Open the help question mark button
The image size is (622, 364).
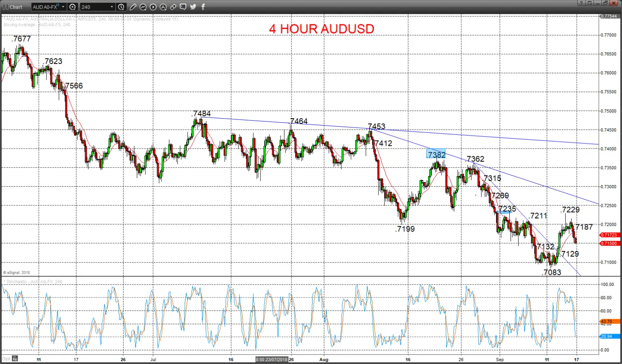click(582, 3)
